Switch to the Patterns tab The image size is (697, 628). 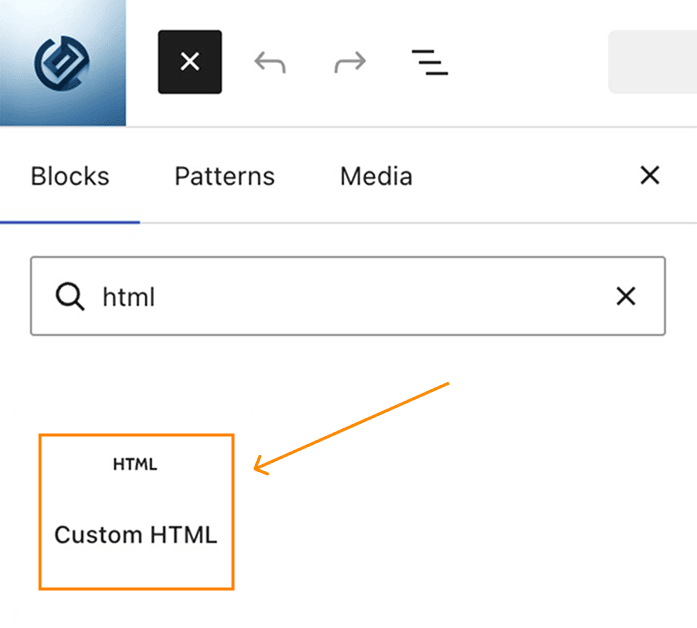(x=224, y=176)
